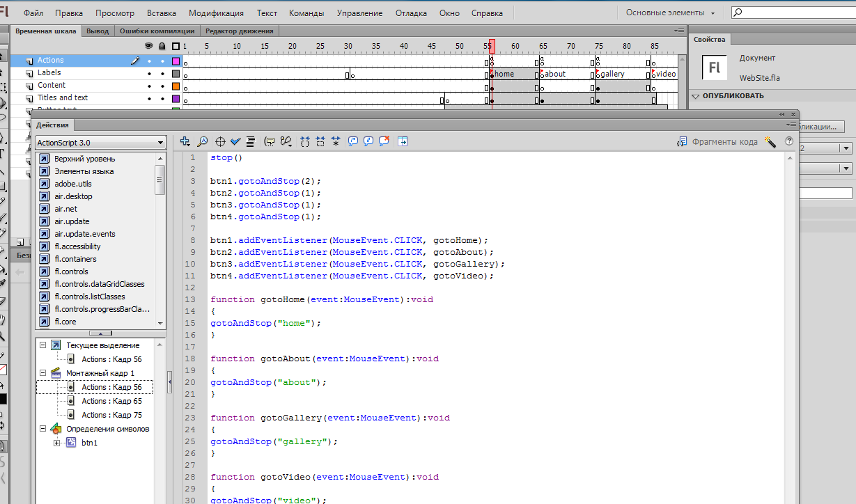856x504 pixels.
Task: Apply block comment to selection
Action: click(353, 141)
